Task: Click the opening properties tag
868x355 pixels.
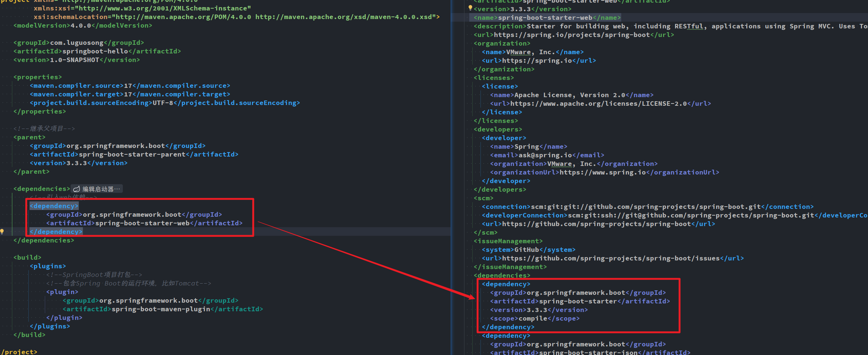Action: (38, 77)
